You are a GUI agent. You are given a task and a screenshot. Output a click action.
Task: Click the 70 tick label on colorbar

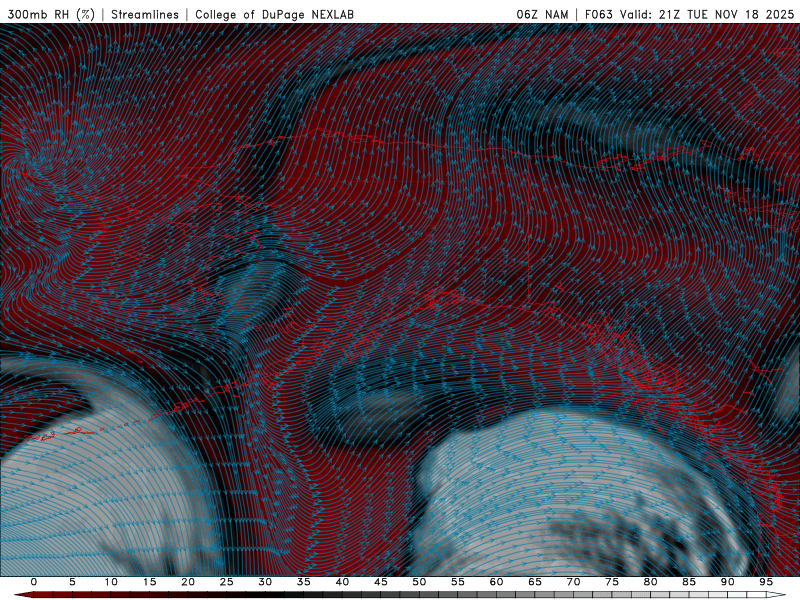pos(573,582)
